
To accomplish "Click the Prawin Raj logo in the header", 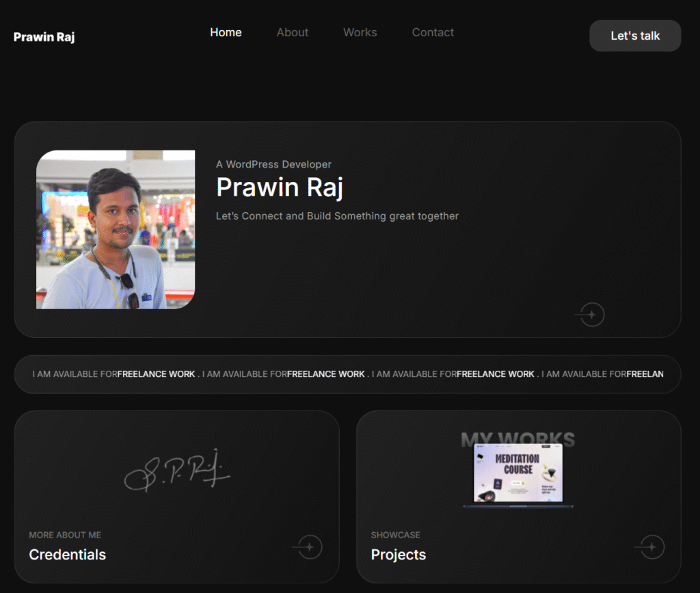I will [x=44, y=36].
